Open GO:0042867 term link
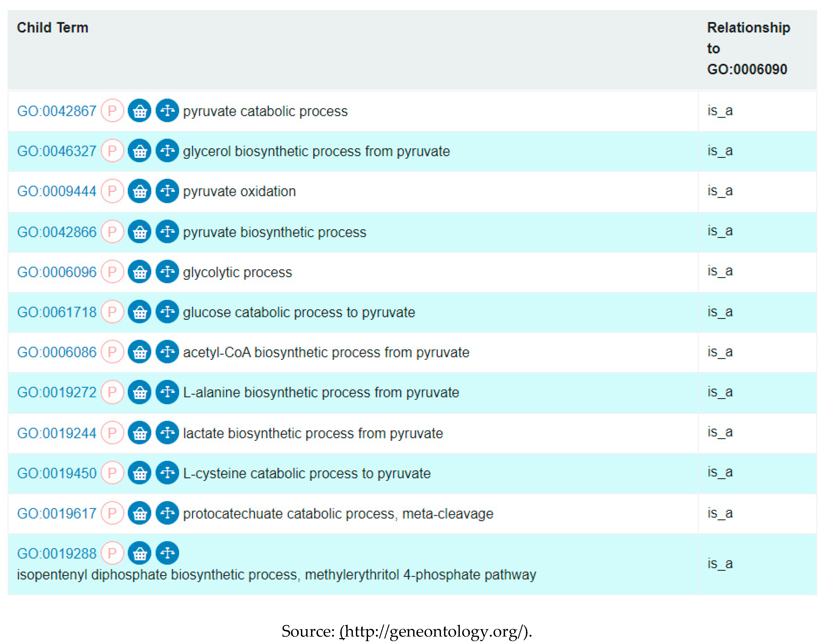This screenshot has width=823, height=644. click(x=57, y=111)
